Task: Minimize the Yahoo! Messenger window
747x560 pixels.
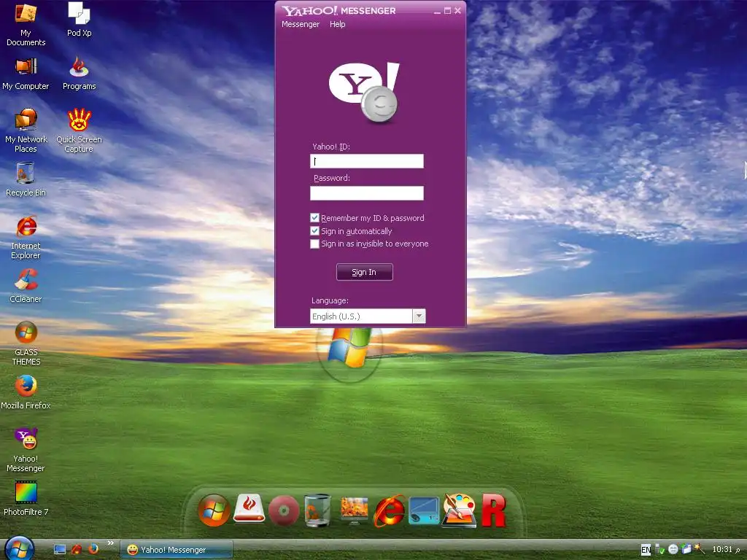Action: pos(437,11)
